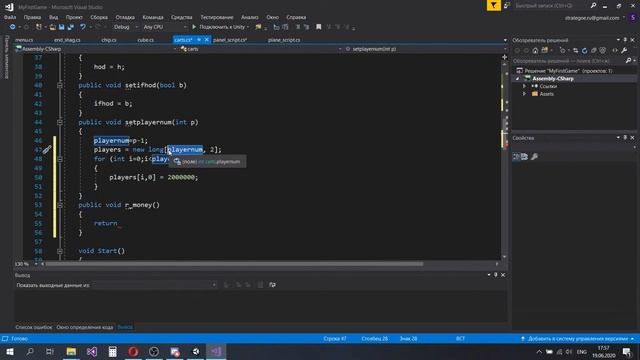Click the editor horizontal scrollbar
Screen dimensions: 640x360
tap(234, 264)
